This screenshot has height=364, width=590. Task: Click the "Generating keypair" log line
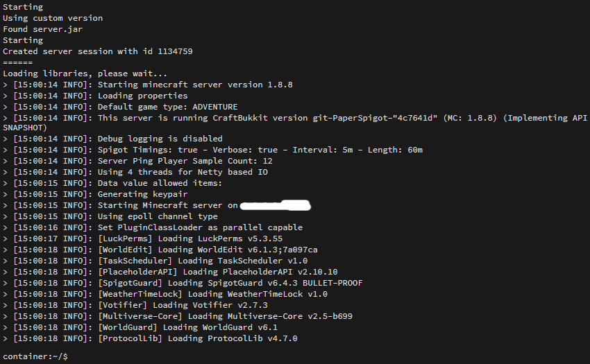(x=142, y=194)
